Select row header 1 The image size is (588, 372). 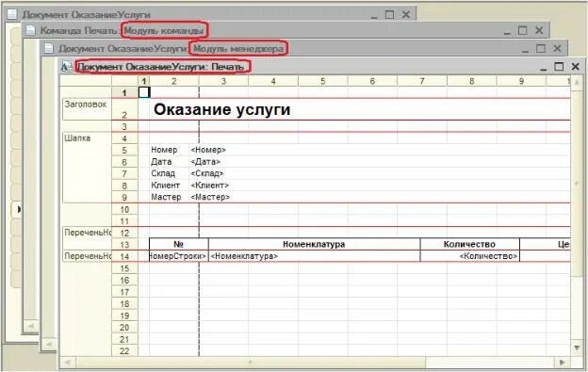tap(125, 92)
